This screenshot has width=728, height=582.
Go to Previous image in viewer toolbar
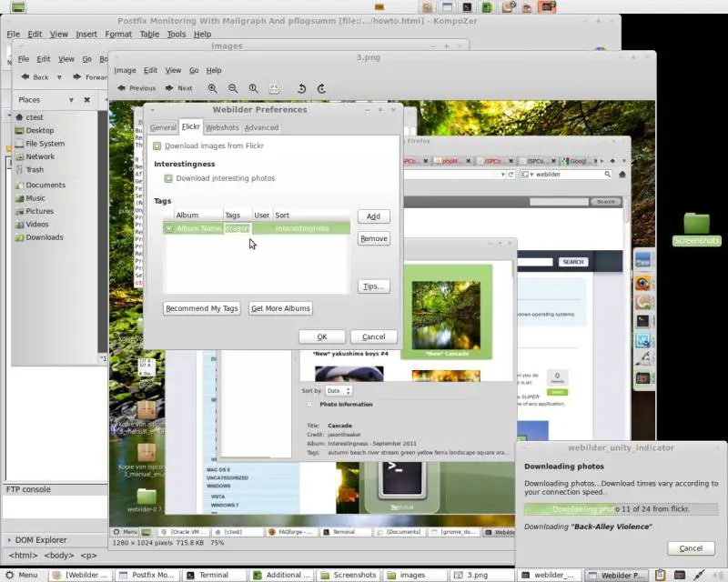(x=137, y=88)
